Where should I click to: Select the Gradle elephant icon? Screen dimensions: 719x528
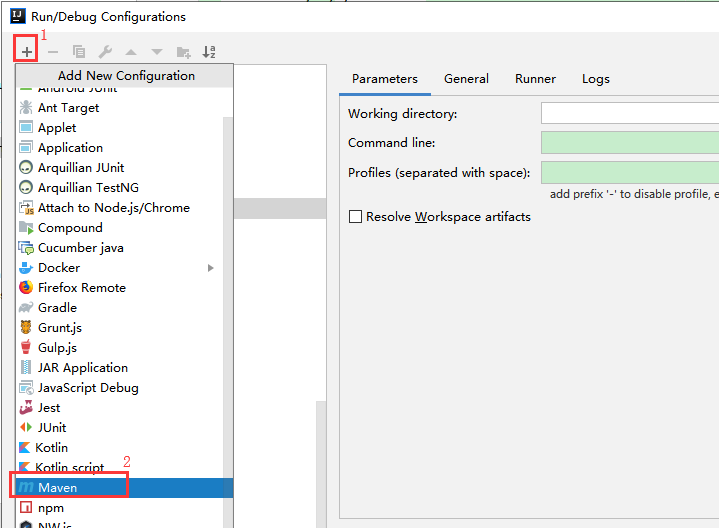click(x=26, y=307)
